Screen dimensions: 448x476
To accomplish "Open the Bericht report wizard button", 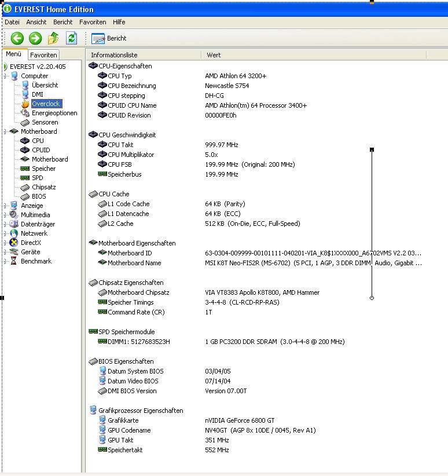I will click(x=109, y=38).
